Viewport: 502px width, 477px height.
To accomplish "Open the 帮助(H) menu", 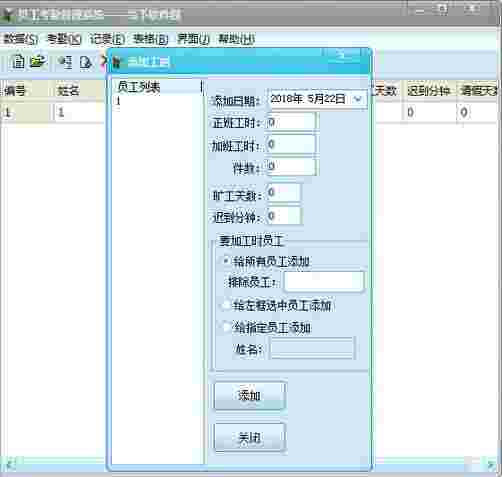I will (x=237, y=40).
